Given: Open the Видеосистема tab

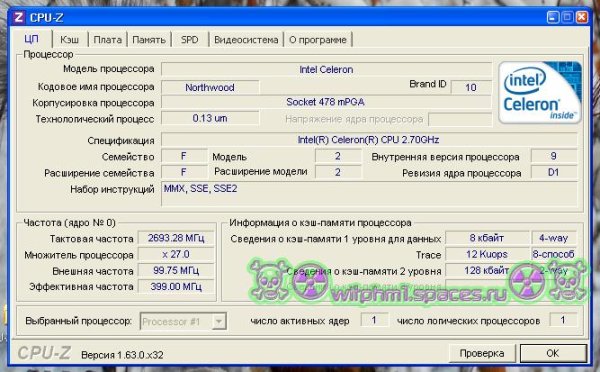Looking at the screenshot, I should coord(246,39).
